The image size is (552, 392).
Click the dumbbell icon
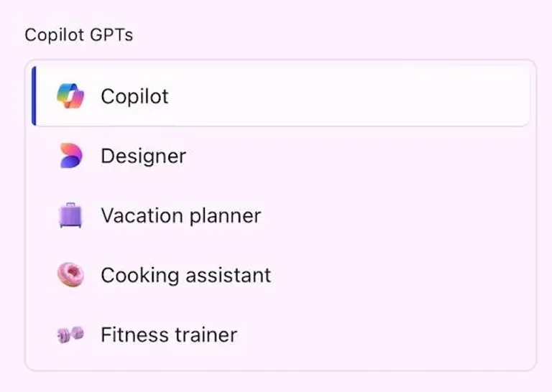[70, 335]
